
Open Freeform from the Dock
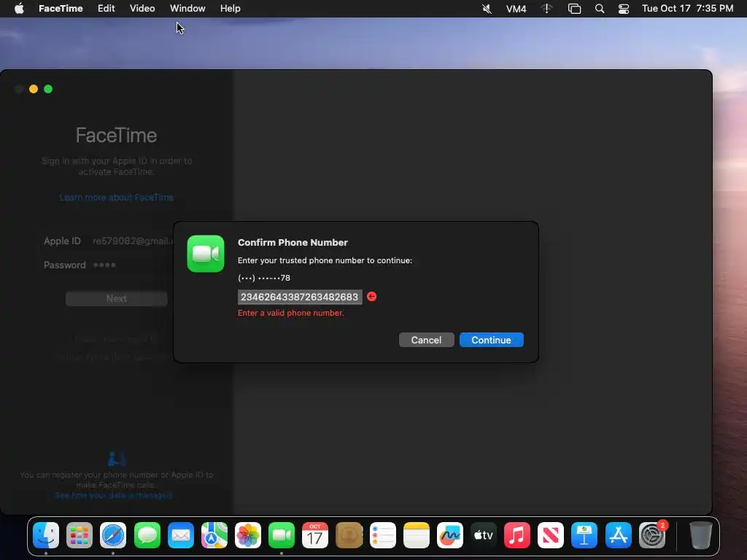pyautogui.click(x=449, y=535)
